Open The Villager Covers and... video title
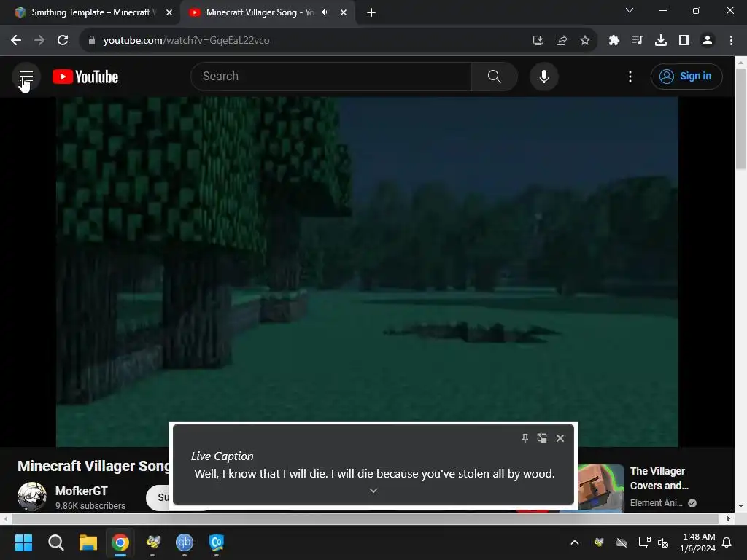747x560 pixels. (x=659, y=478)
